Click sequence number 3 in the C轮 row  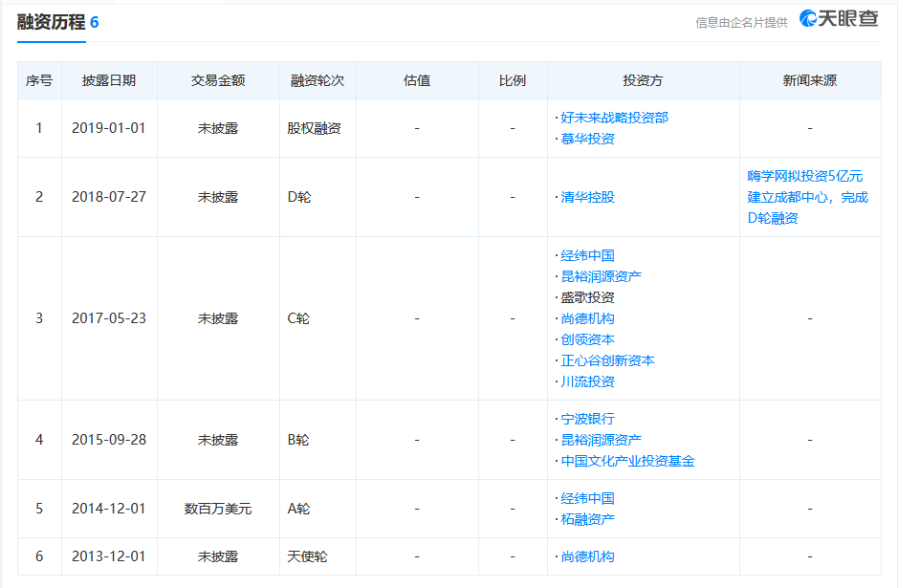tap(39, 318)
